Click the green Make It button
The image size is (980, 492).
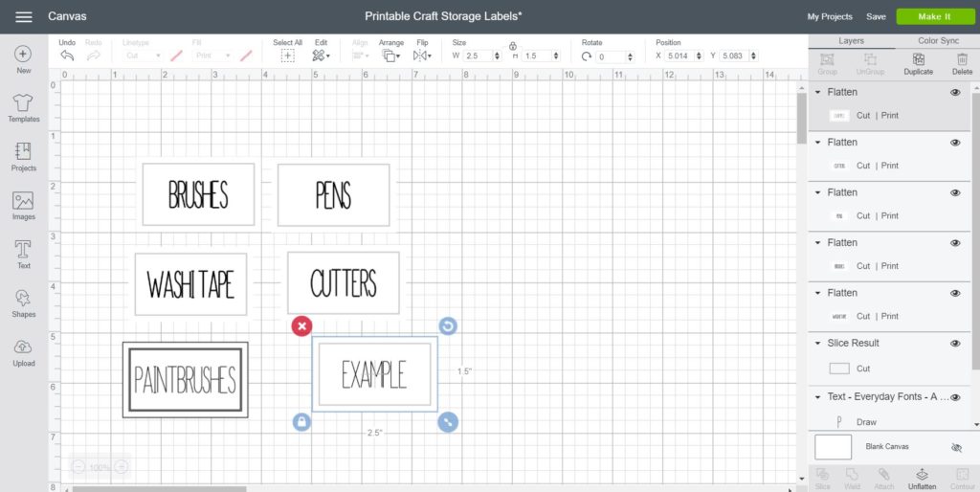point(934,16)
